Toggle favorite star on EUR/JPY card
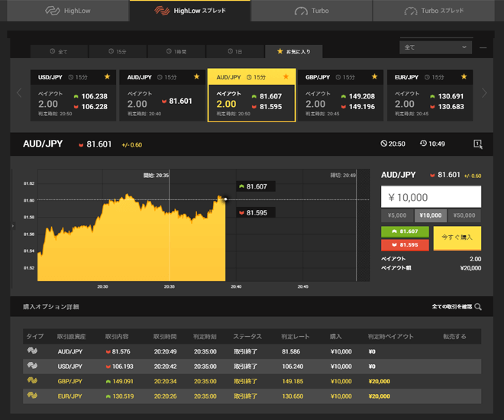The width and height of the screenshot is (504, 420). pyautogui.click(x=464, y=76)
